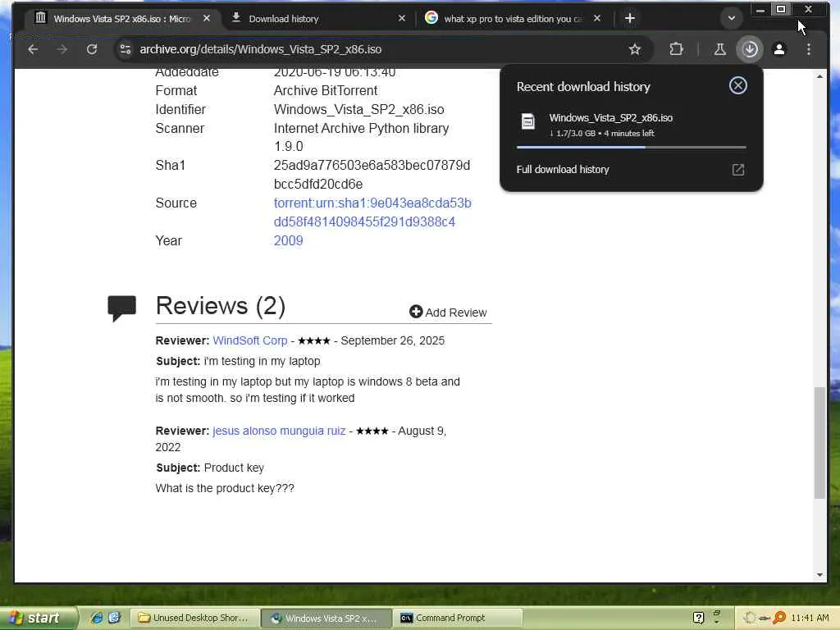Switch to Command Prompt in taskbar
The height and width of the screenshot is (630, 840).
[x=457, y=619]
